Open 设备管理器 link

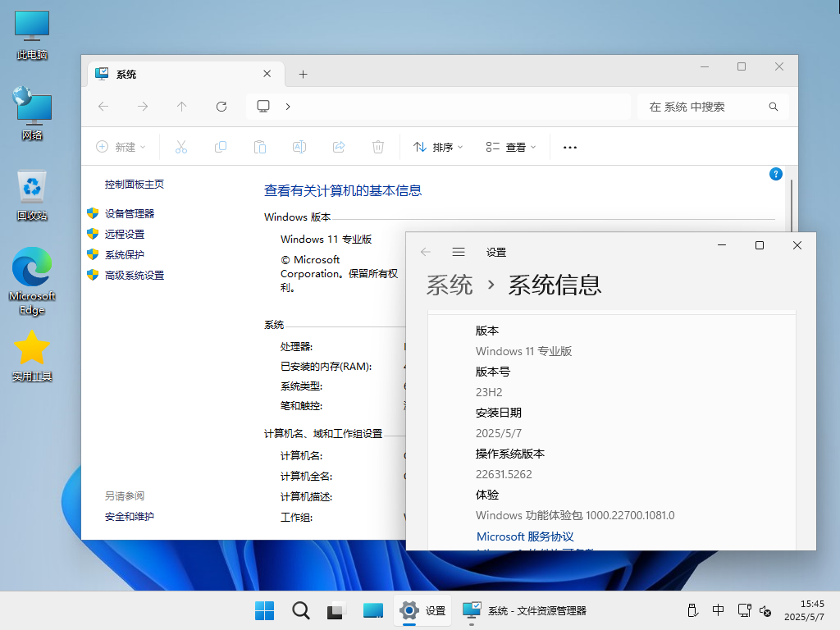click(x=130, y=214)
